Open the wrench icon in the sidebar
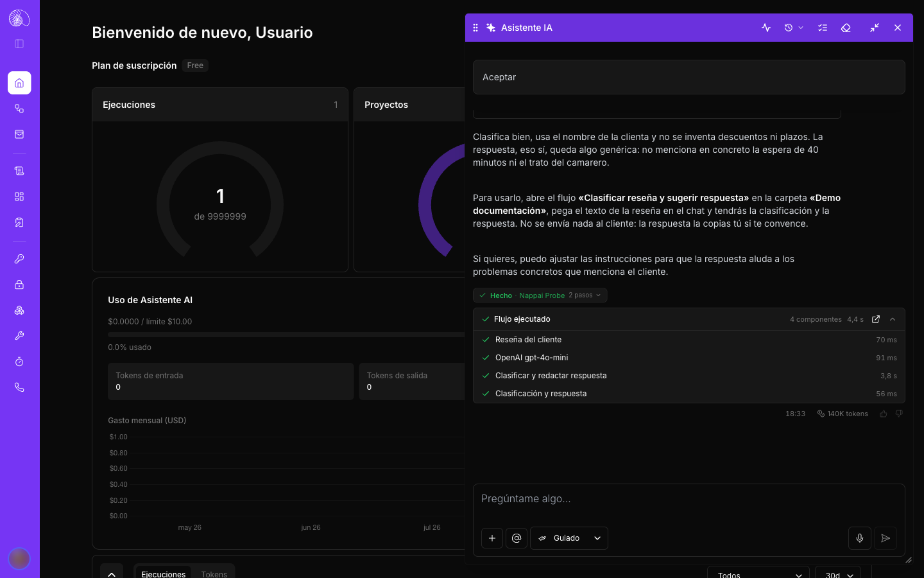Screen dimensions: 924x578 click(x=19, y=336)
